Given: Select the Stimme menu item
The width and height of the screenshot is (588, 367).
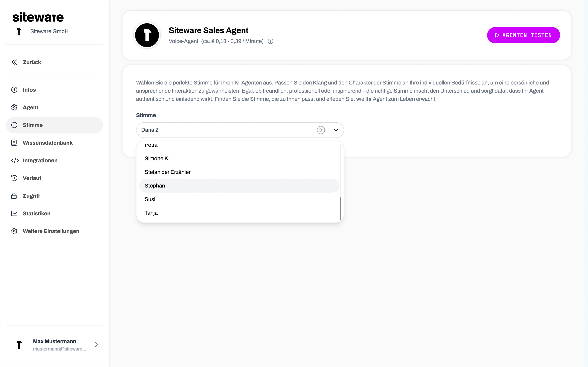Looking at the screenshot, I should tap(54, 125).
